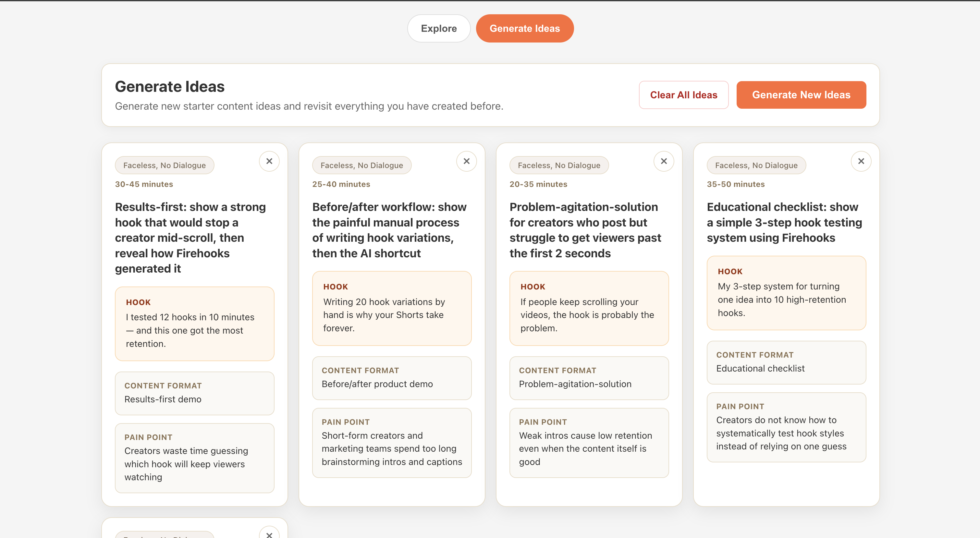Click the 'Generate new starter content ideas' subtitle
The image size is (980, 538).
click(x=309, y=106)
